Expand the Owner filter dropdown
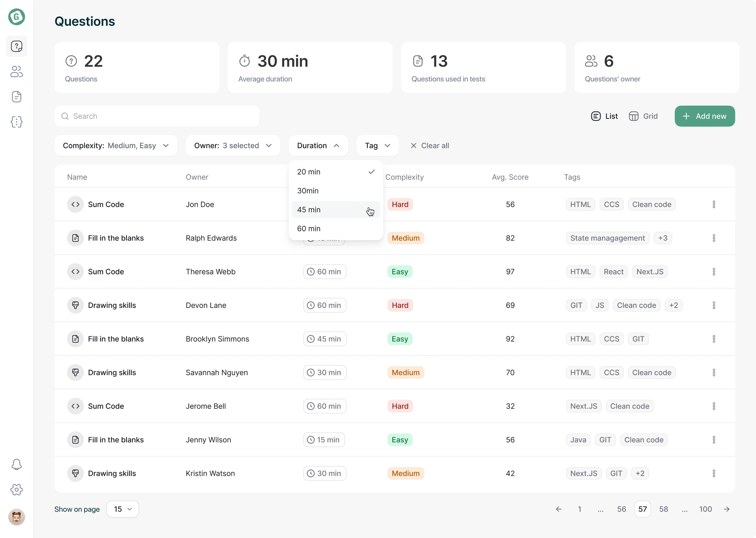The height and width of the screenshot is (538, 756). click(x=233, y=146)
